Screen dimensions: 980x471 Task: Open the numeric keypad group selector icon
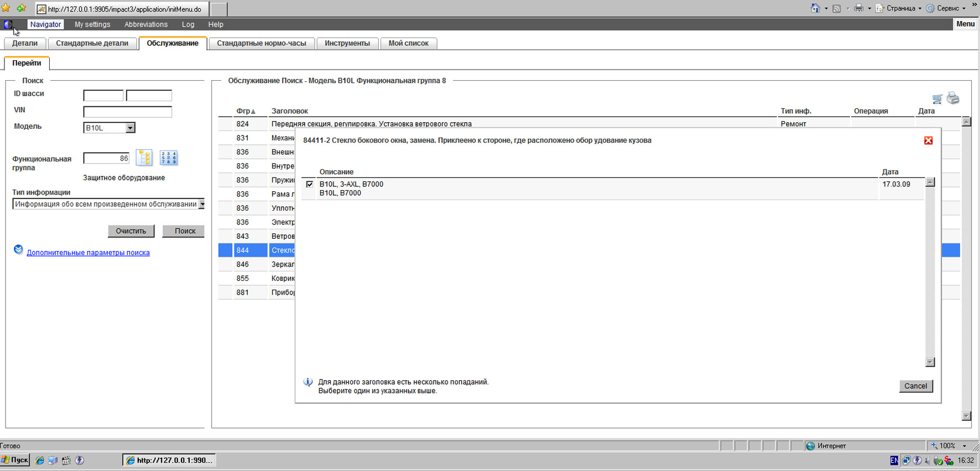click(x=168, y=158)
